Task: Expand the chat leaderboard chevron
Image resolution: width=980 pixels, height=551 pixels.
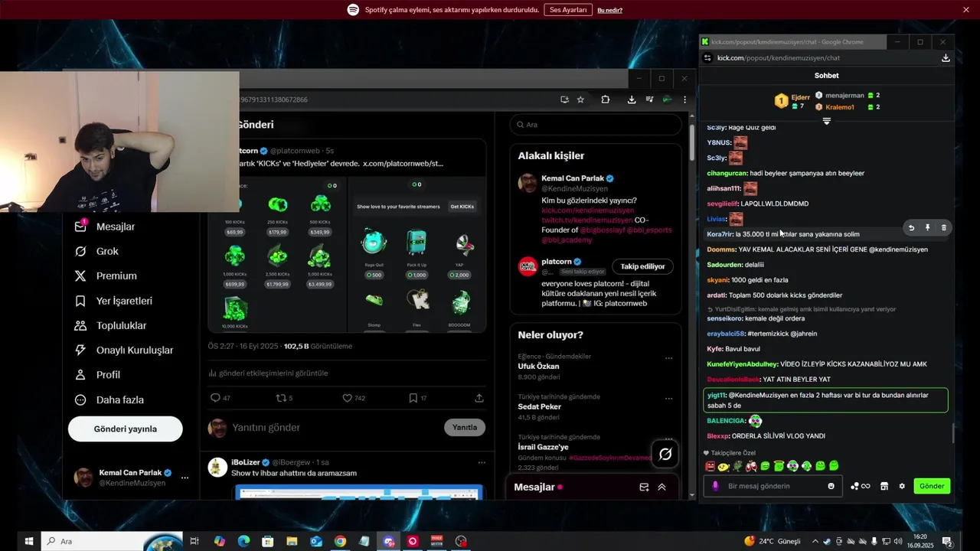Action: pyautogui.click(x=826, y=121)
